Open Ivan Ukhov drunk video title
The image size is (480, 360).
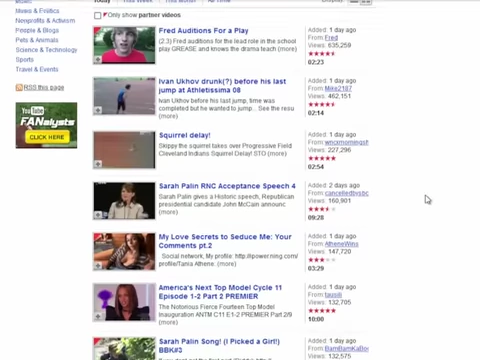pos(222,86)
